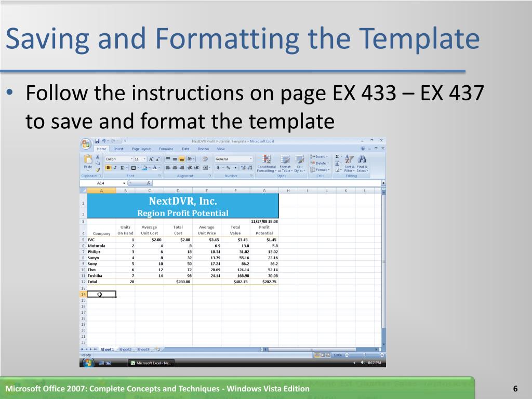532x399 pixels.
Task: Open Format as Table gallery
Action: tap(285, 164)
